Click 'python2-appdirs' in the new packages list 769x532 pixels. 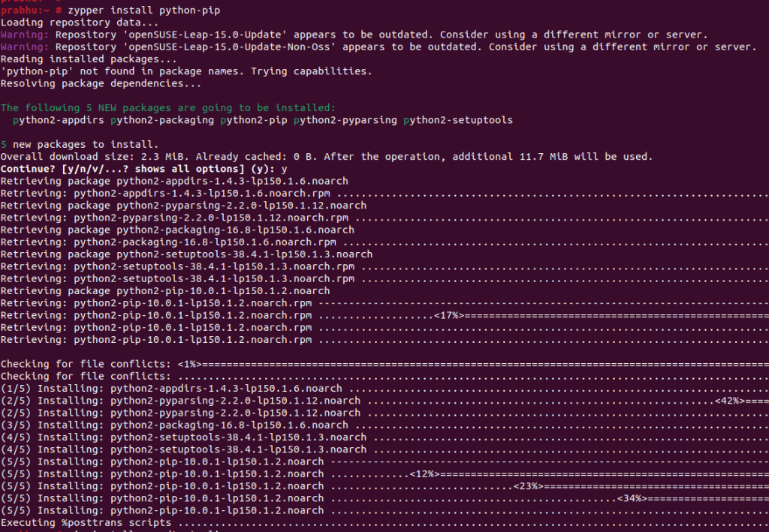point(59,120)
